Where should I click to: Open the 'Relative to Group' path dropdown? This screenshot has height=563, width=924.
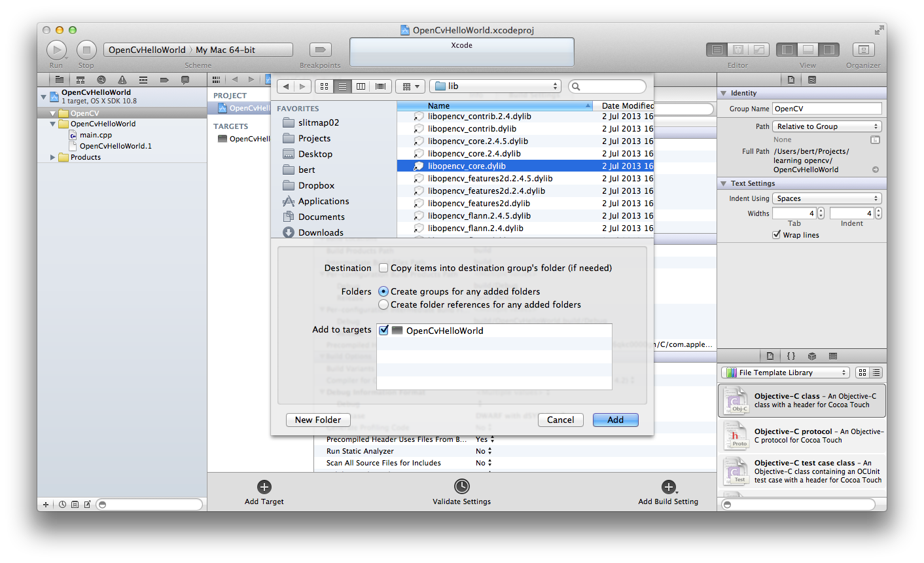pyautogui.click(x=827, y=126)
